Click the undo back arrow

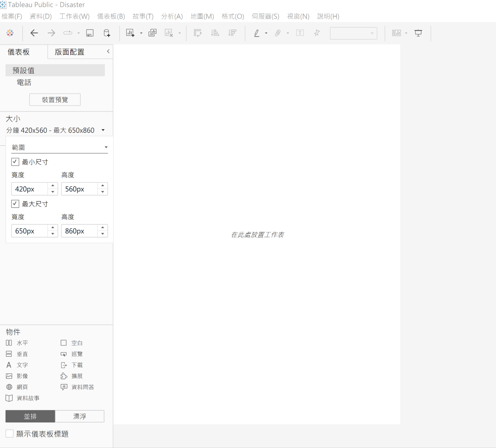click(x=34, y=33)
